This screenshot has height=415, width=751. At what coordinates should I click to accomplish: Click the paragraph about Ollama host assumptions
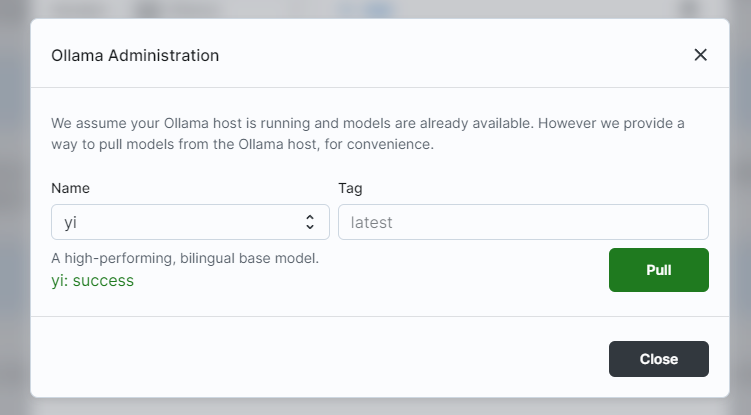[x=368, y=134]
